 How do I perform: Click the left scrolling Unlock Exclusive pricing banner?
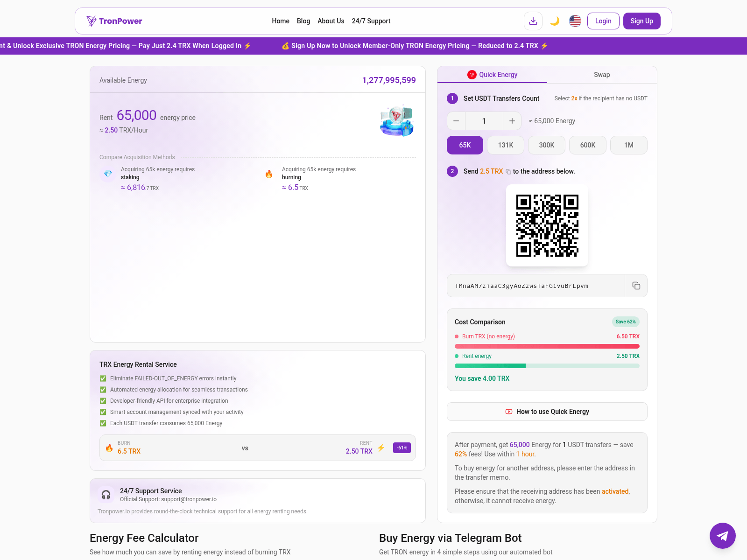click(x=126, y=46)
